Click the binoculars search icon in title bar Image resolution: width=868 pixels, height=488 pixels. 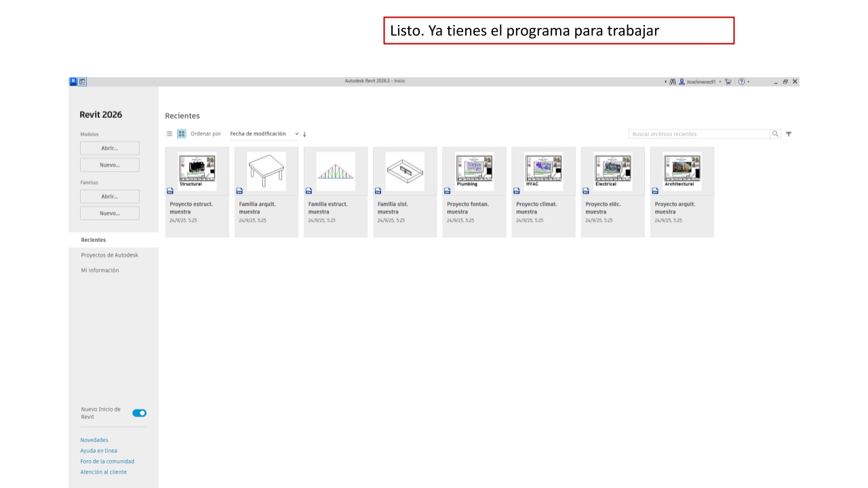[x=673, y=81]
